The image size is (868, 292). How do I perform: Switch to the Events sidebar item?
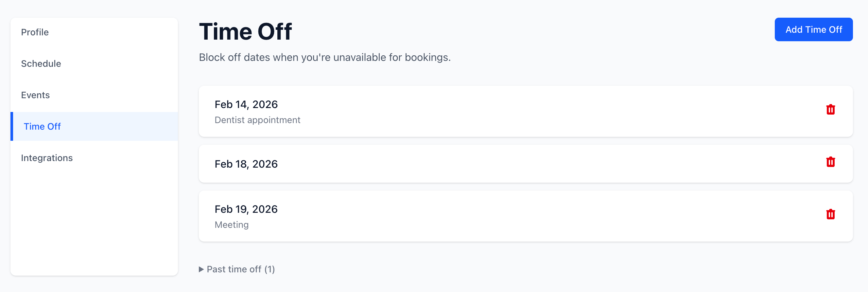[35, 95]
